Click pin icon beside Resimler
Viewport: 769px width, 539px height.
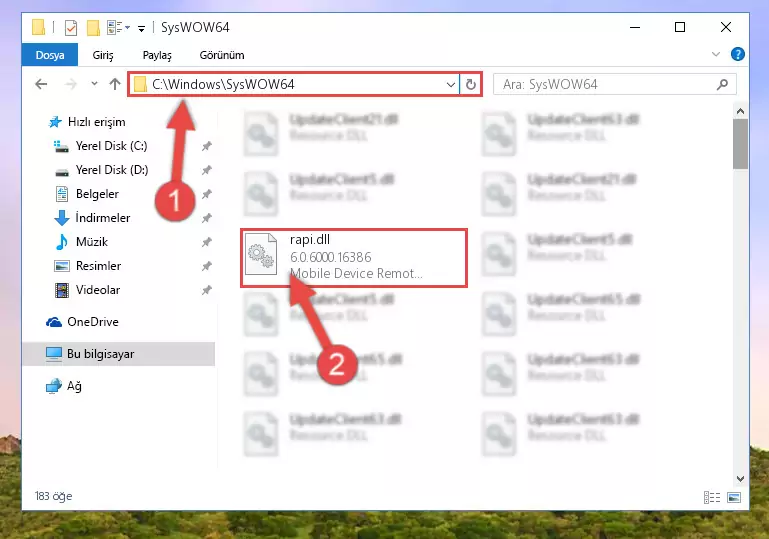206,266
